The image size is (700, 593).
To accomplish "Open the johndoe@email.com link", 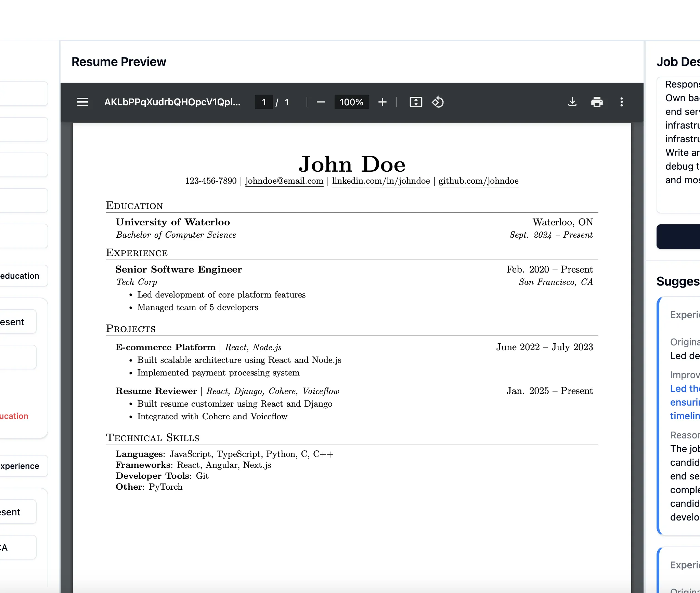I will point(284,181).
